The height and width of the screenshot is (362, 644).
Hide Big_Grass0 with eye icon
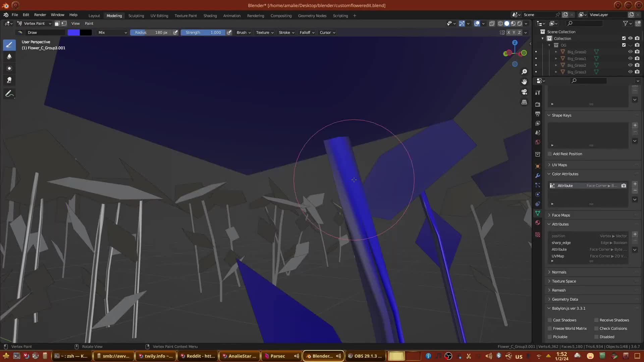coord(630,52)
